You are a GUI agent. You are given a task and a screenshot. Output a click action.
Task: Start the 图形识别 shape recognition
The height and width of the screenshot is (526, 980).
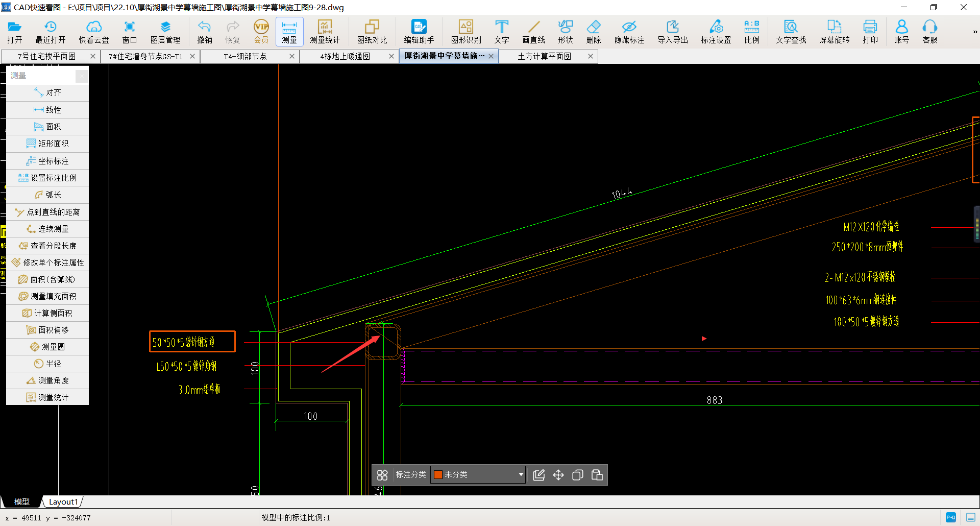pyautogui.click(x=465, y=32)
